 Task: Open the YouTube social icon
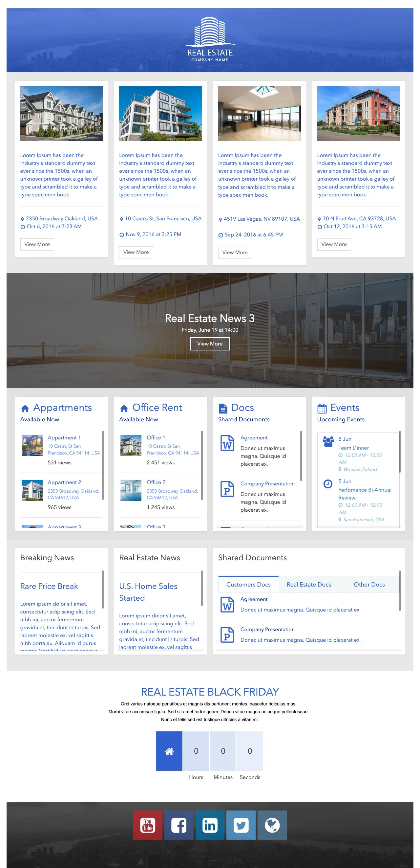[148, 825]
